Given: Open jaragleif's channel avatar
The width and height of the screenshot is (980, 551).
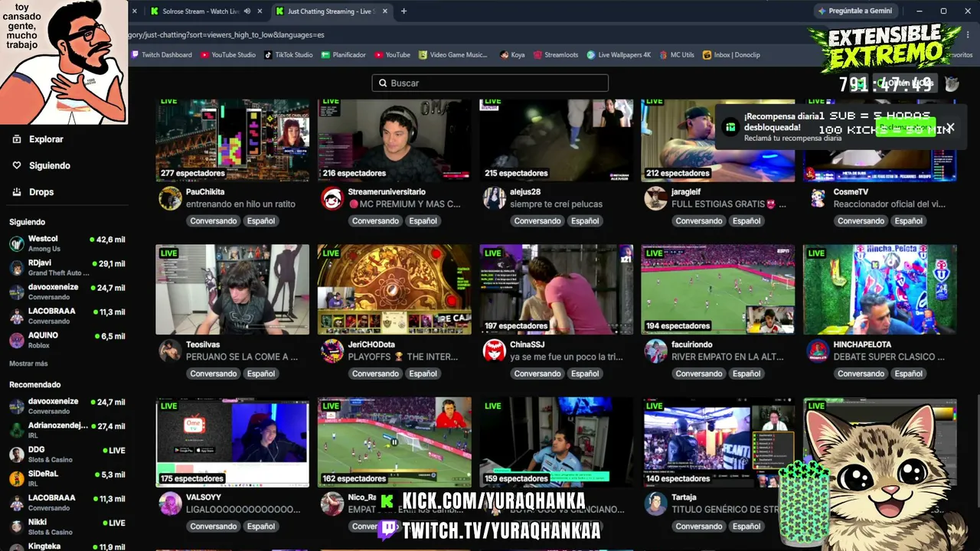Looking at the screenshot, I should click(x=655, y=198).
